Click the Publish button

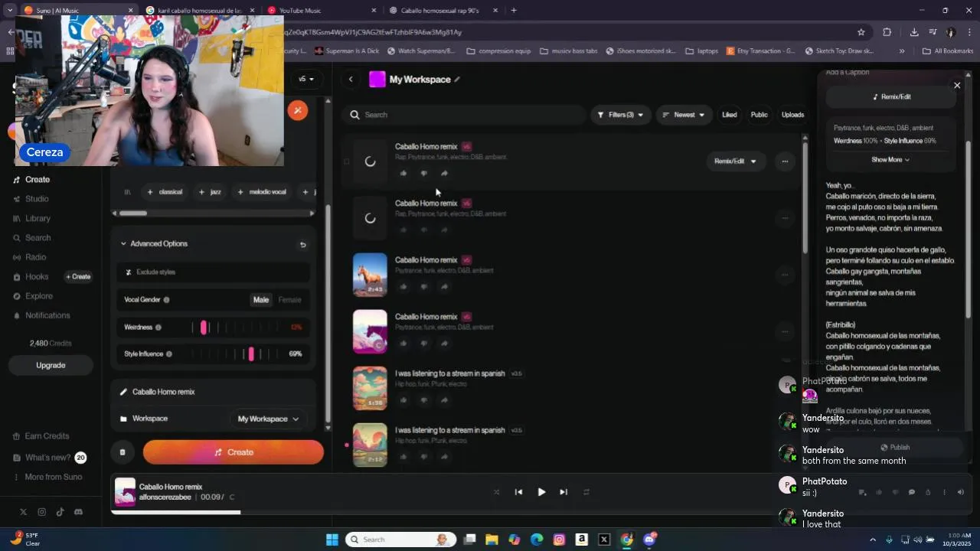pos(895,448)
